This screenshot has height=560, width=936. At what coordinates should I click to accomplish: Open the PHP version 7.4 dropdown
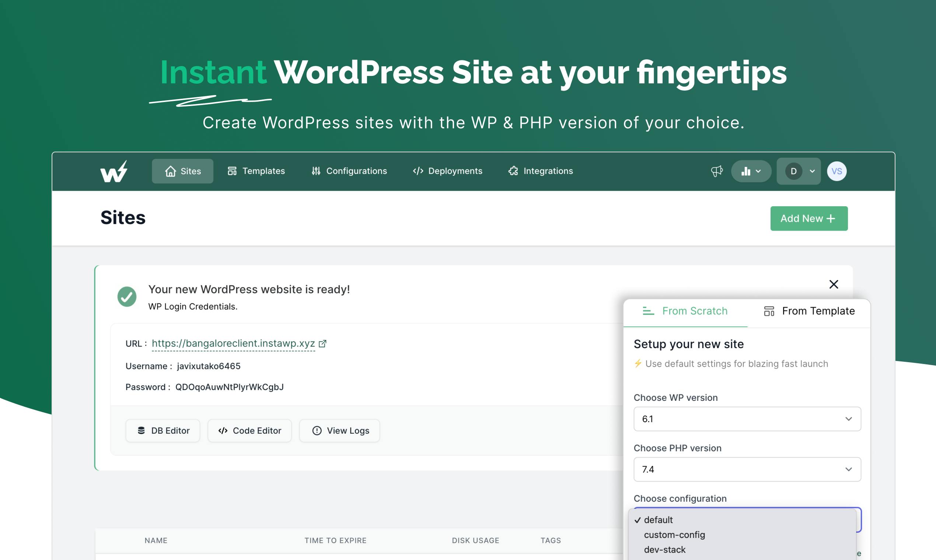(747, 469)
